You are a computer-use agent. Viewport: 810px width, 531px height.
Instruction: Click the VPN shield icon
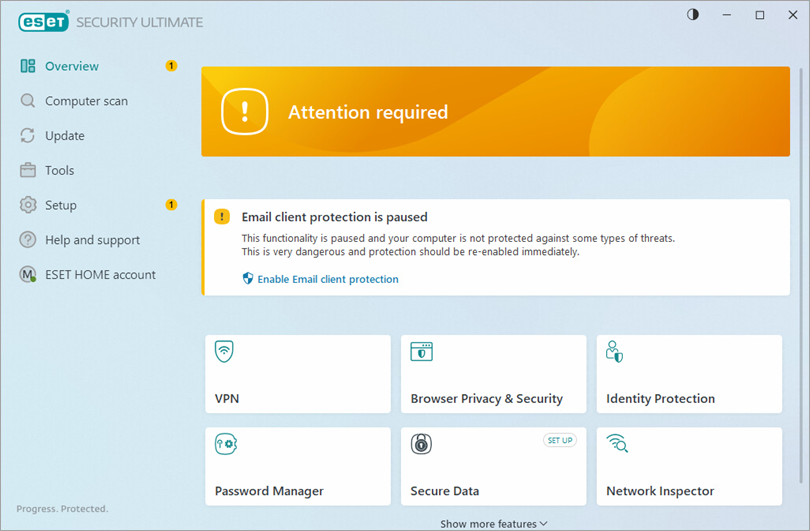point(224,351)
